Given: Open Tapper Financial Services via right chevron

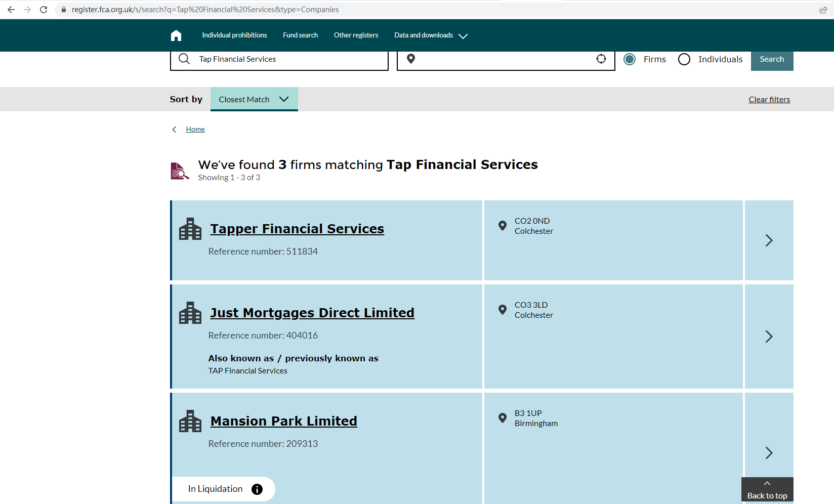Looking at the screenshot, I should [769, 240].
